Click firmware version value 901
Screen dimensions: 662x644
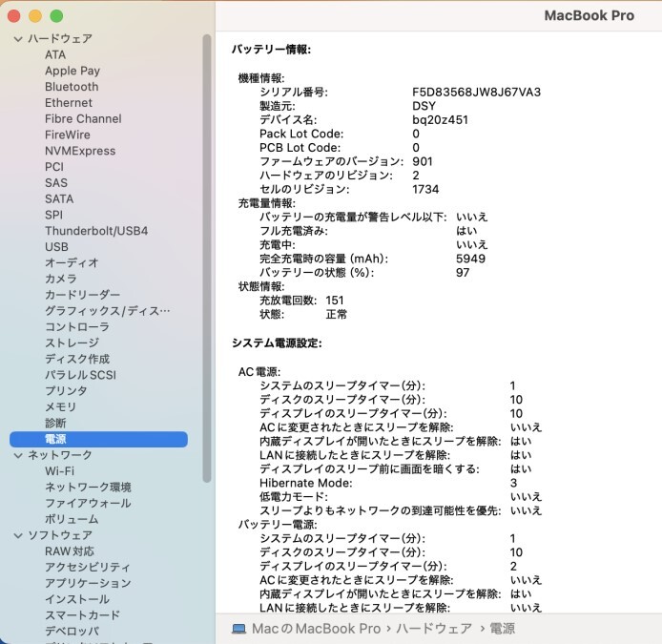tap(423, 162)
